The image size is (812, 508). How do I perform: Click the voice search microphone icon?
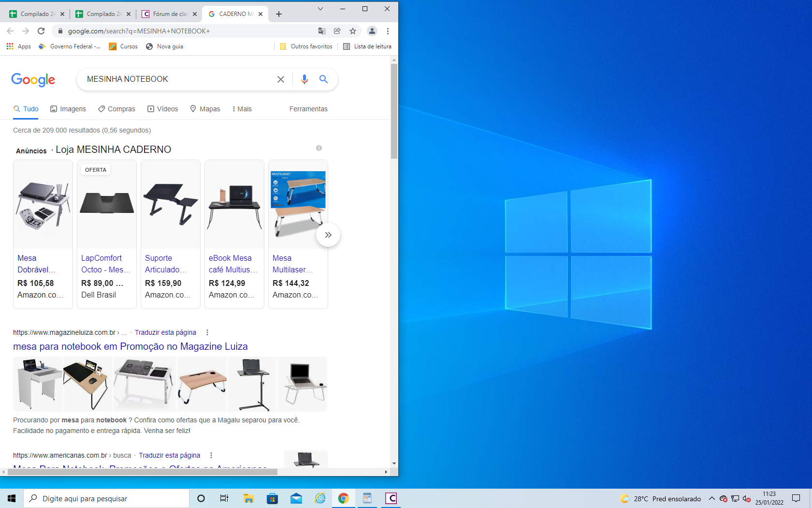point(304,79)
